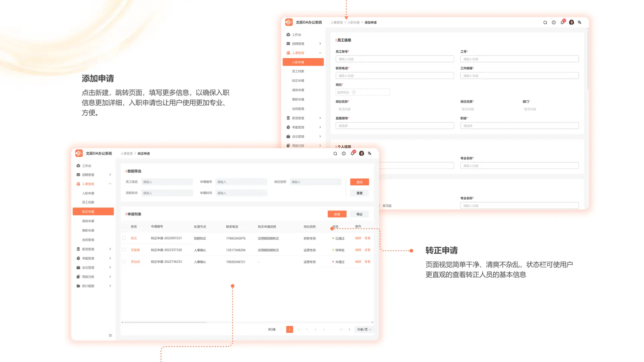Click search icon in 添加申请 window header
644x362 pixels.
(545, 22)
